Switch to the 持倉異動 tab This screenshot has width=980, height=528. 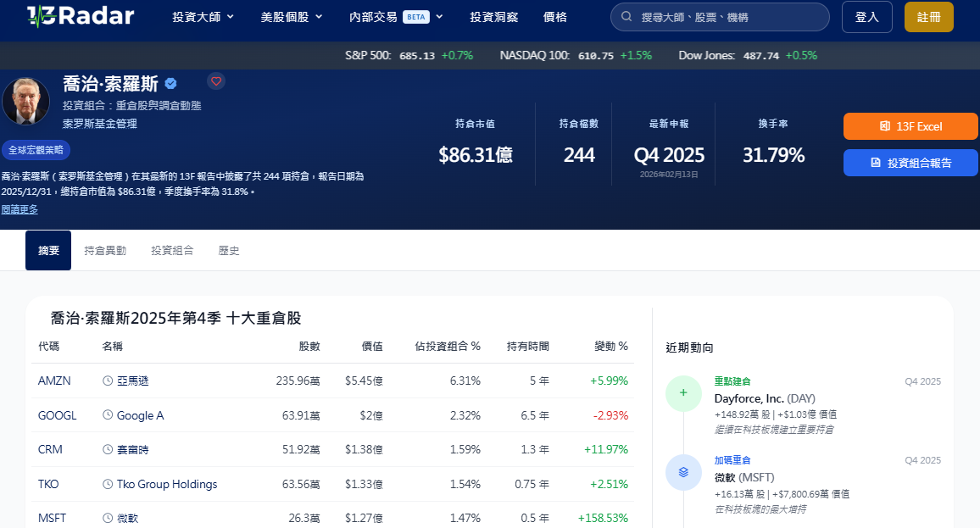pyautogui.click(x=105, y=251)
